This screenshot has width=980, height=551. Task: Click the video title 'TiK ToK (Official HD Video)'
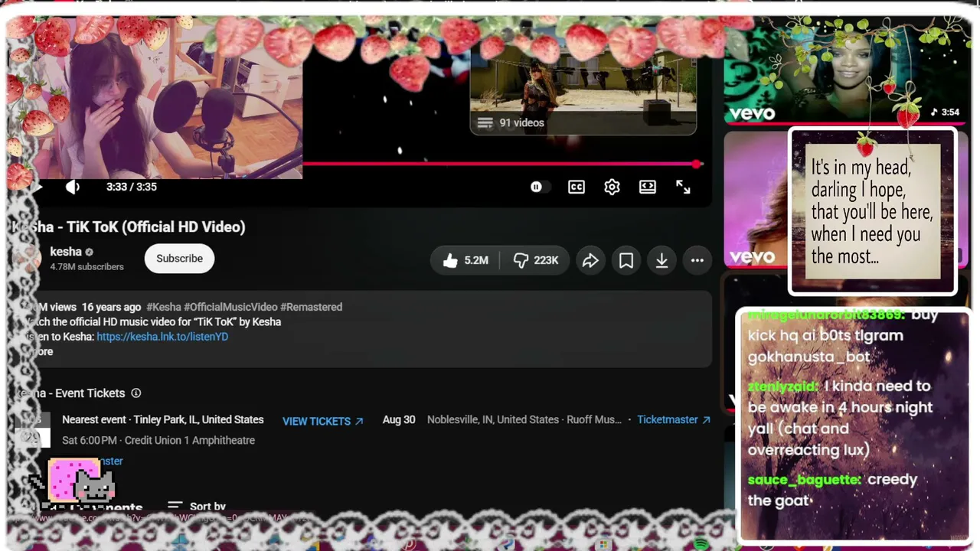click(156, 227)
